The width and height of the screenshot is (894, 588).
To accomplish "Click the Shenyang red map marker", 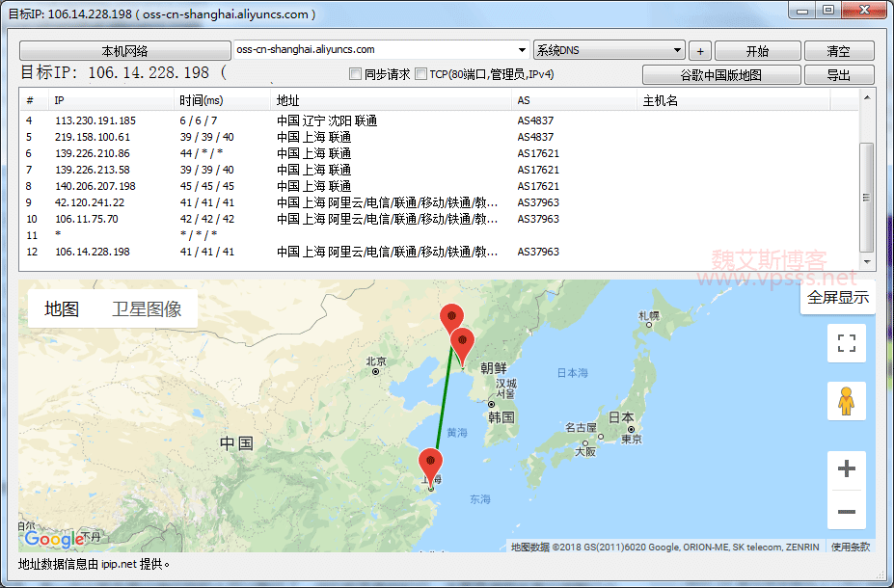I will point(450,316).
